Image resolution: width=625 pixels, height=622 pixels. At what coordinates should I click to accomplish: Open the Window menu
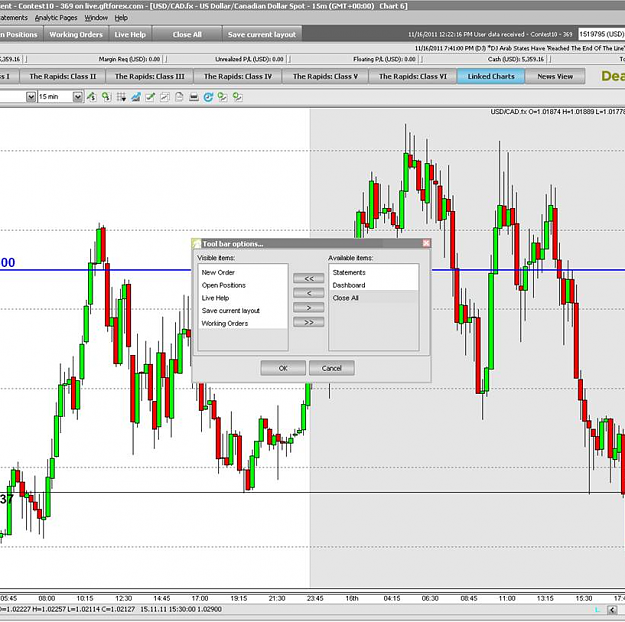[96, 18]
